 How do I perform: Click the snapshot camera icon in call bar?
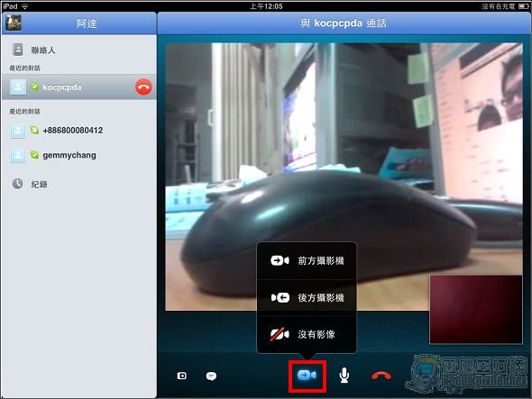tap(181, 376)
